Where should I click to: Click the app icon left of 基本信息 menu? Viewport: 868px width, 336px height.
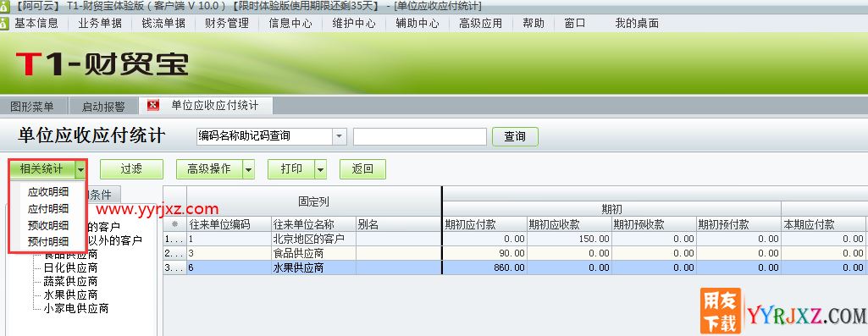pos(4,23)
